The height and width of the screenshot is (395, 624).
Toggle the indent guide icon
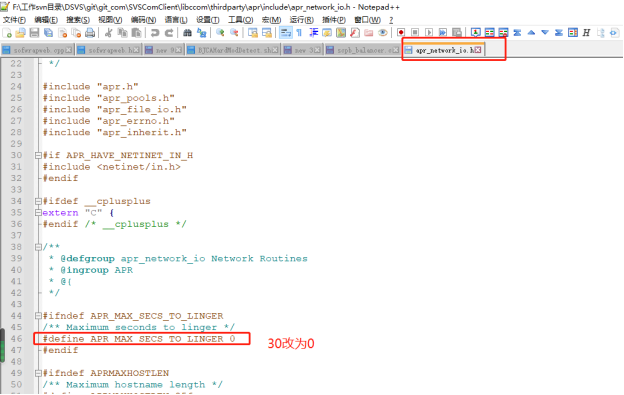314,33
